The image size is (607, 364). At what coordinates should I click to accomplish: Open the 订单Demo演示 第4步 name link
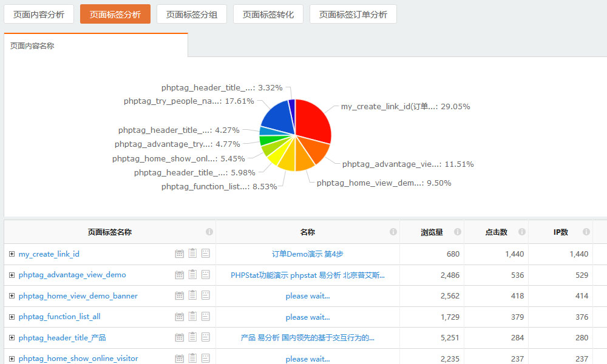click(x=307, y=254)
